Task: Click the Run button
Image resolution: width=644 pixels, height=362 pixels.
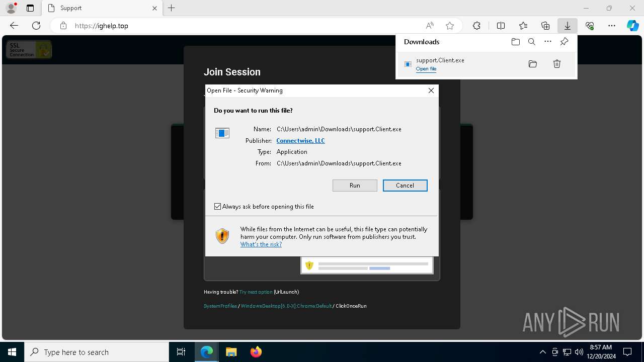Action: point(355,186)
